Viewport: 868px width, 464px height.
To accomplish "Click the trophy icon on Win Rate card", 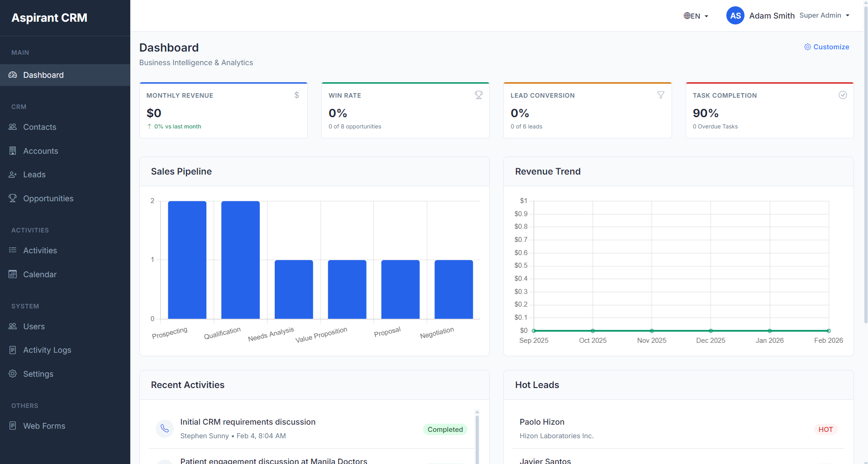I will (478, 95).
